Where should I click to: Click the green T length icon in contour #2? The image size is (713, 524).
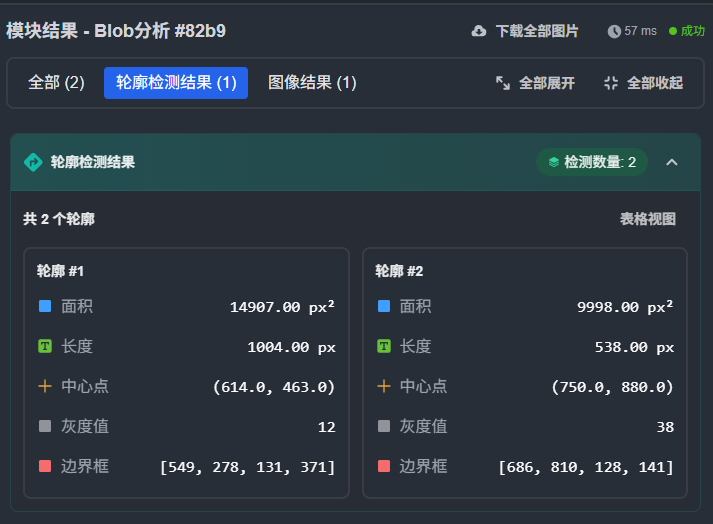384,346
